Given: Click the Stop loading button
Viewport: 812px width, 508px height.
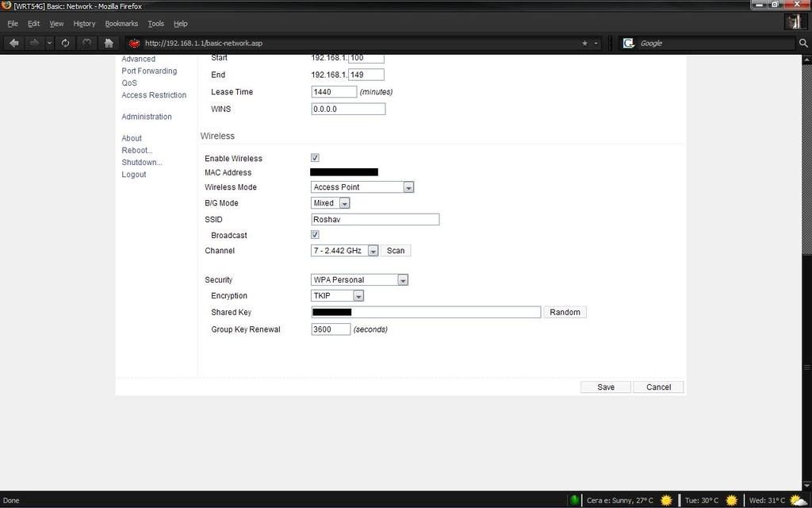Looking at the screenshot, I should point(86,43).
